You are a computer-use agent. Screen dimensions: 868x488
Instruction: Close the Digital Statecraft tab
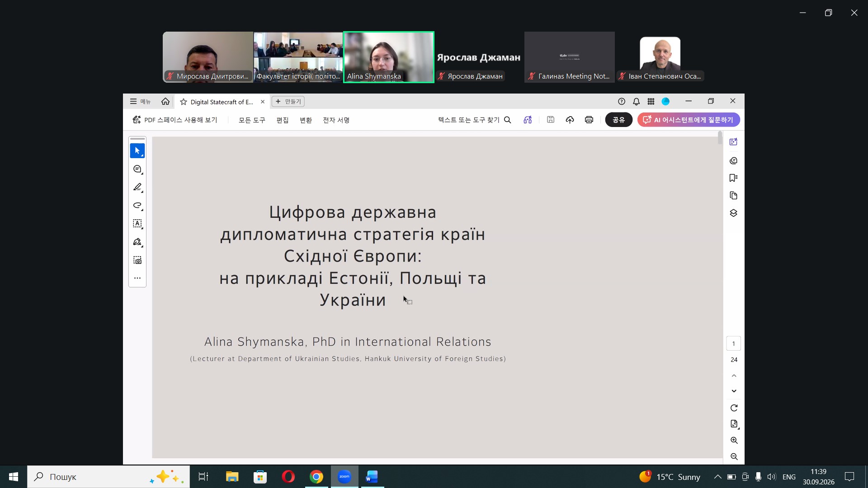tap(263, 102)
